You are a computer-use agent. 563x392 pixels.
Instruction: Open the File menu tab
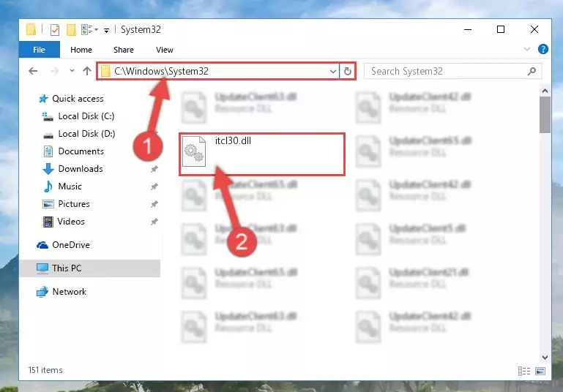click(x=39, y=50)
